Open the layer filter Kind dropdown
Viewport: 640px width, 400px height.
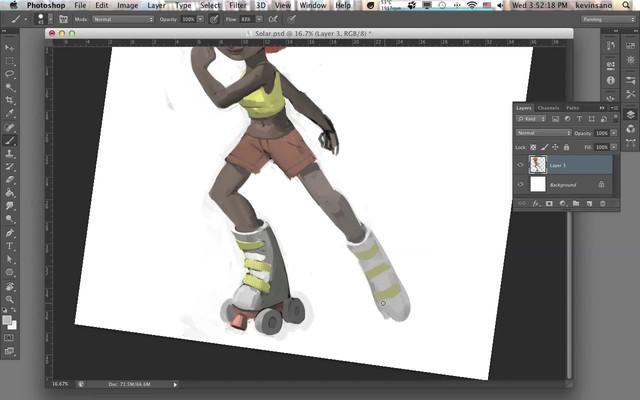(531, 119)
